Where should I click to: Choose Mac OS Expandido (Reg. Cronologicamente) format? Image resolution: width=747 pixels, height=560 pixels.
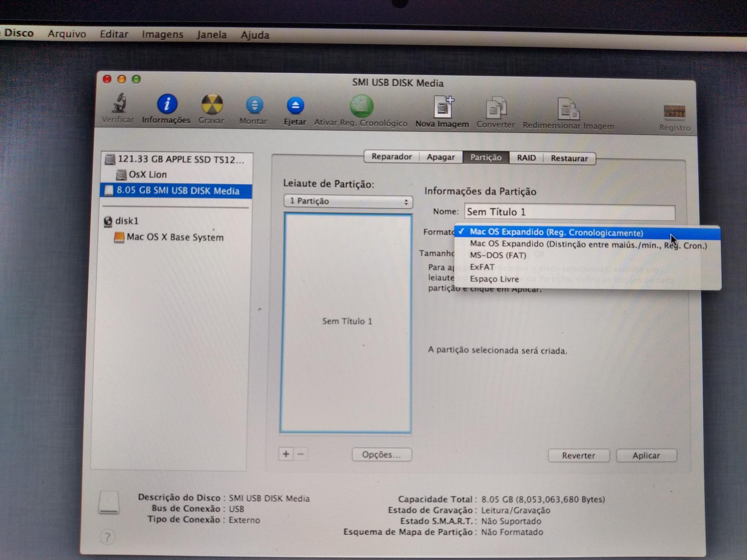click(x=587, y=233)
